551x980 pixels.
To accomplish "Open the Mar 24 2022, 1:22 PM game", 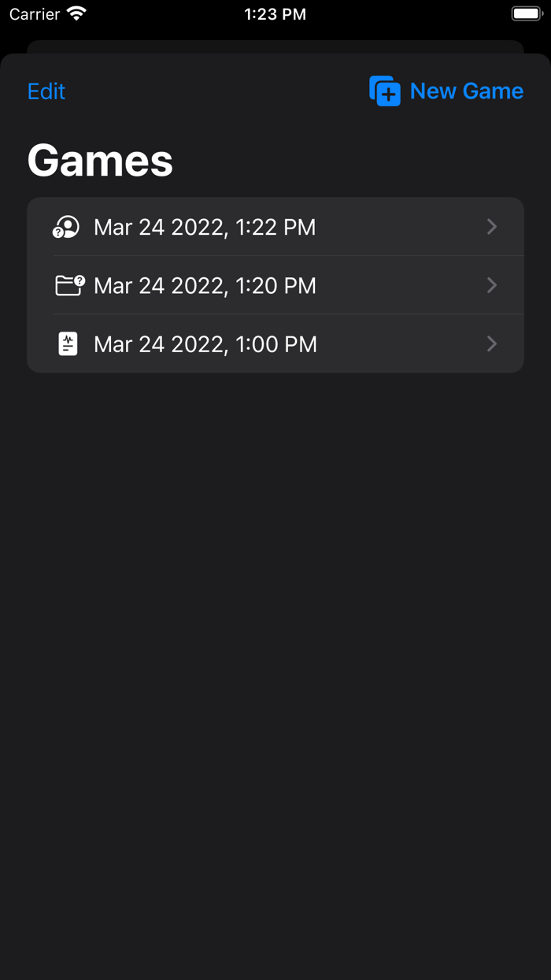I will click(x=205, y=227).
